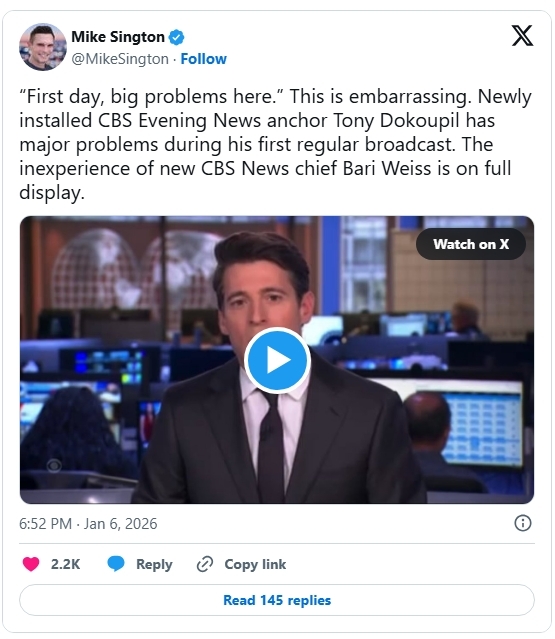Click the X logo icon

click(x=522, y=35)
